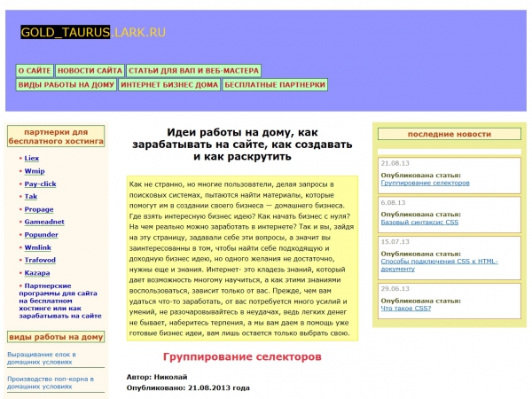This screenshot has height=399, width=532.
Task: Click the последние новости panel header
Action: click(450, 134)
